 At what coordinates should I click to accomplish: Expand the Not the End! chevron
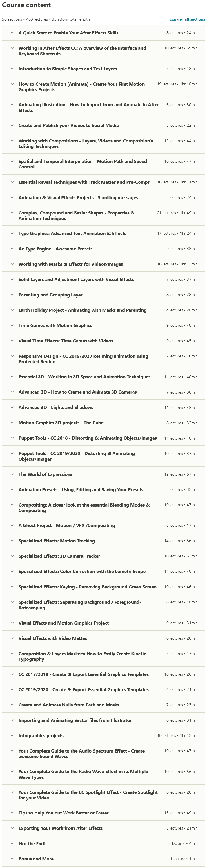point(12,843)
